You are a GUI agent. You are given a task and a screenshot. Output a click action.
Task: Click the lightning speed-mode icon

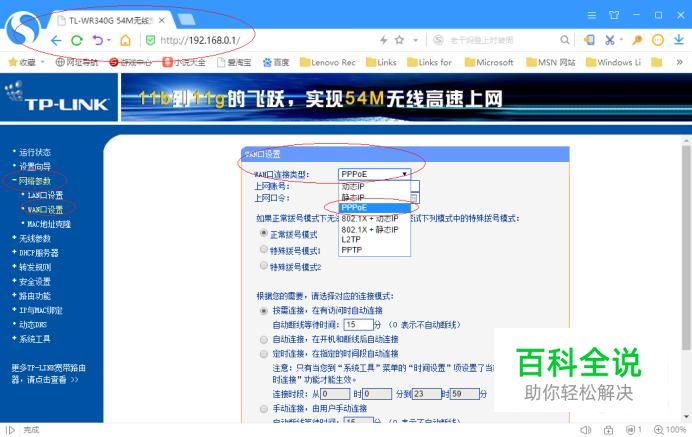tap(384, 40)
